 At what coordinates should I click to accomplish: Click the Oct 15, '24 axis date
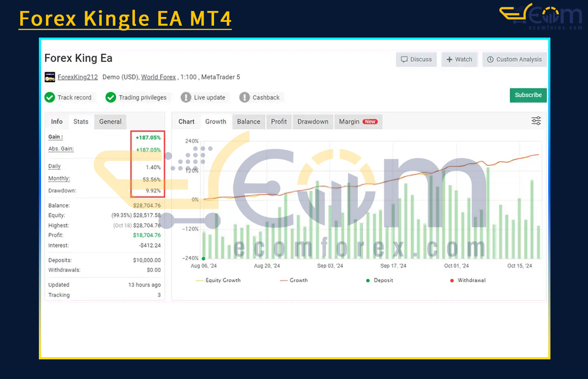[519, 266]
